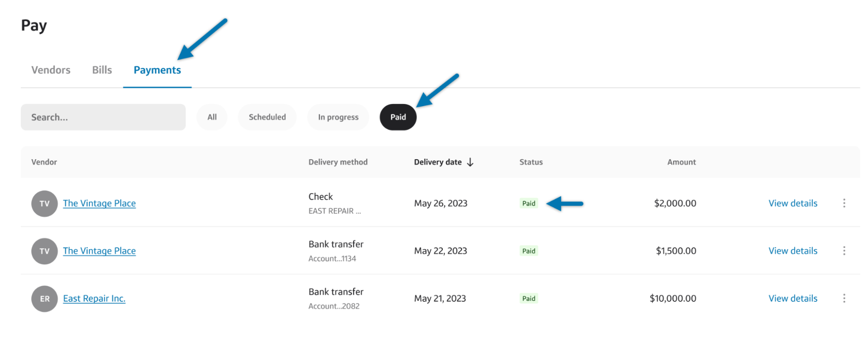Switch to the Vendors tab
Image resolution: width=868 pixels, height=337 pixels.
point(50,70)
